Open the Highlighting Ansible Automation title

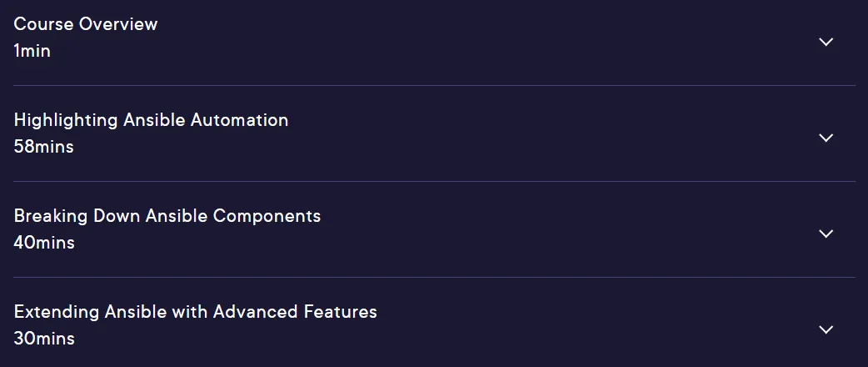(x=151, y=120)
